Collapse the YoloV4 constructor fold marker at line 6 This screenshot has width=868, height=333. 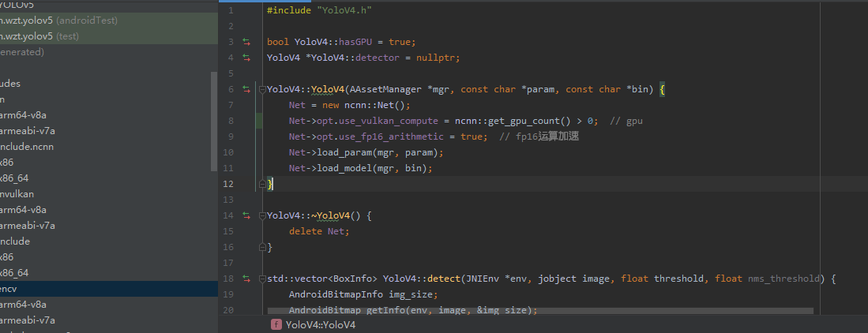coord(263,90)
